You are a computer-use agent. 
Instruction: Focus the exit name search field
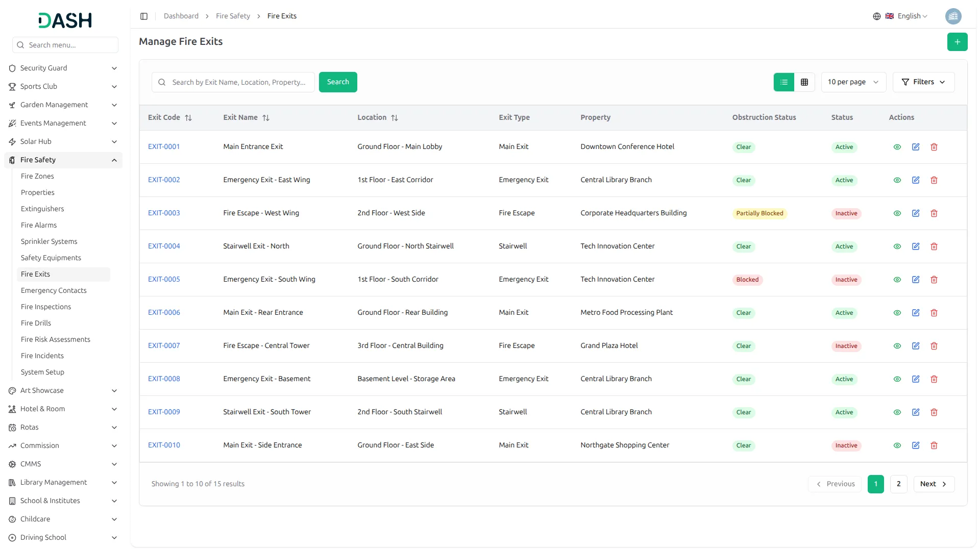[238, 82]
